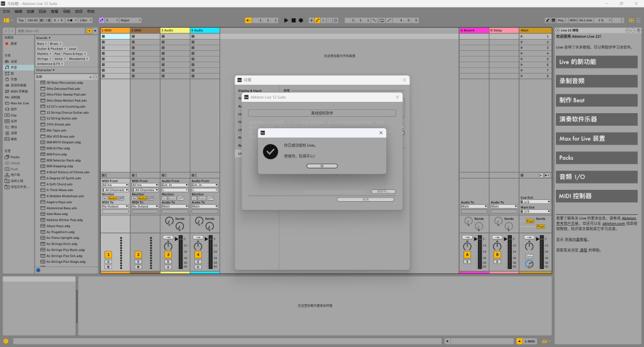Open Packs in browser Places
This screenshot has width=644, height=347.
[18, 157]
